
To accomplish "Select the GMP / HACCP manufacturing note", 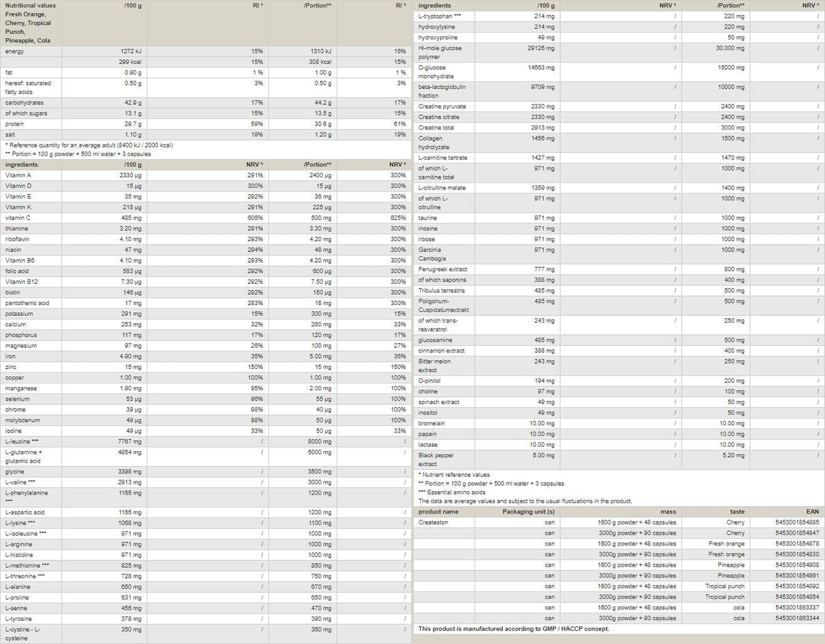I will pos(513,629).
